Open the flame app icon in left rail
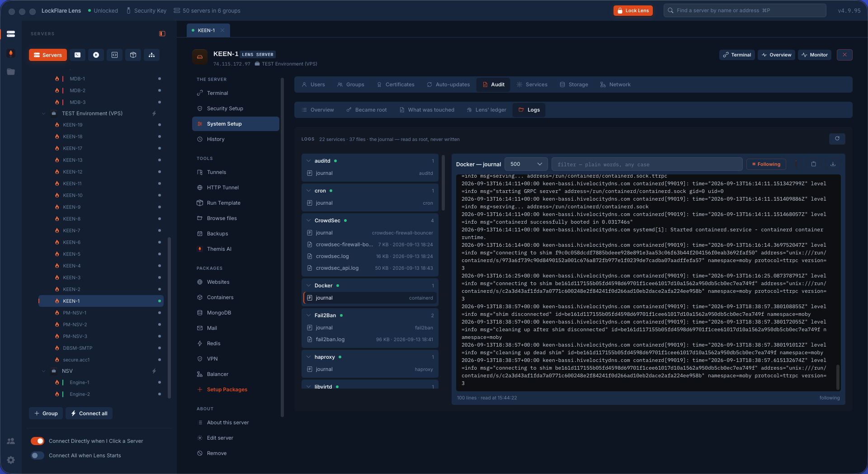This screenshot has height=474, width=868. point(11,53)
